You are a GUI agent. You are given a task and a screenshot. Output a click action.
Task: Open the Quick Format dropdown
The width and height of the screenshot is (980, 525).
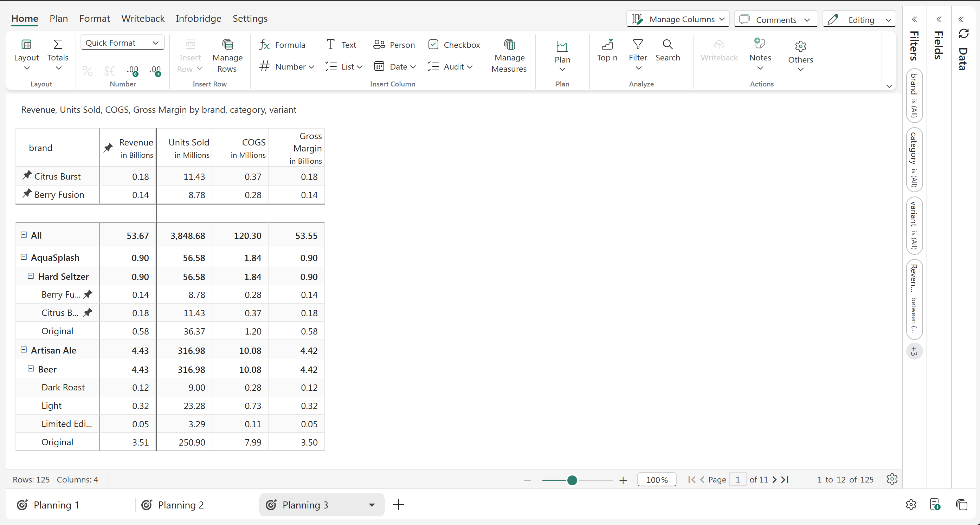[x=122, y=43]
